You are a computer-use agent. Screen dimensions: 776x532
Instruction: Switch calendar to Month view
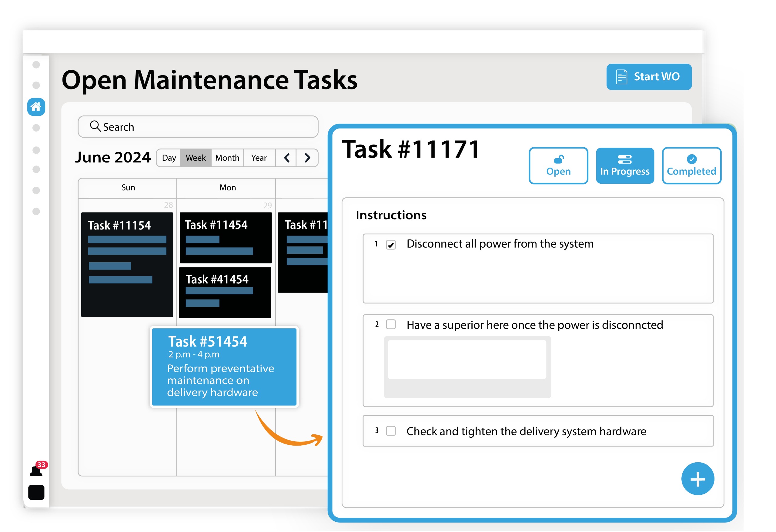(227, 158)
